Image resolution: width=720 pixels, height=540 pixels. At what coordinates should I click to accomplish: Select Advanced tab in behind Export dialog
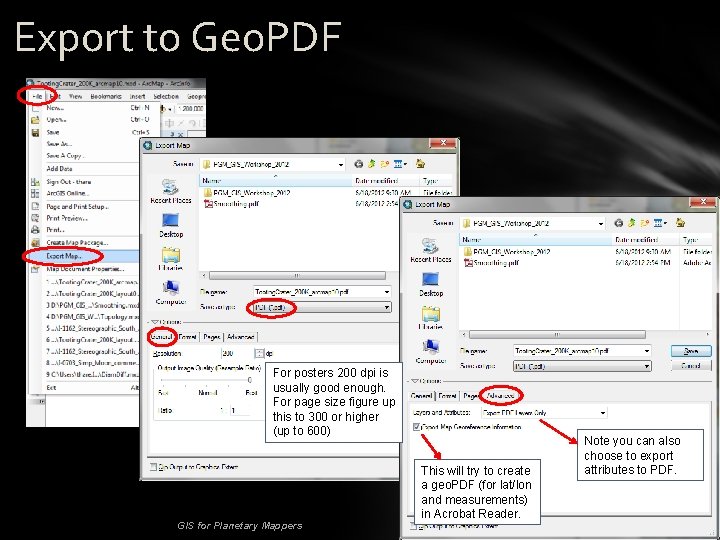pos(241,337)
